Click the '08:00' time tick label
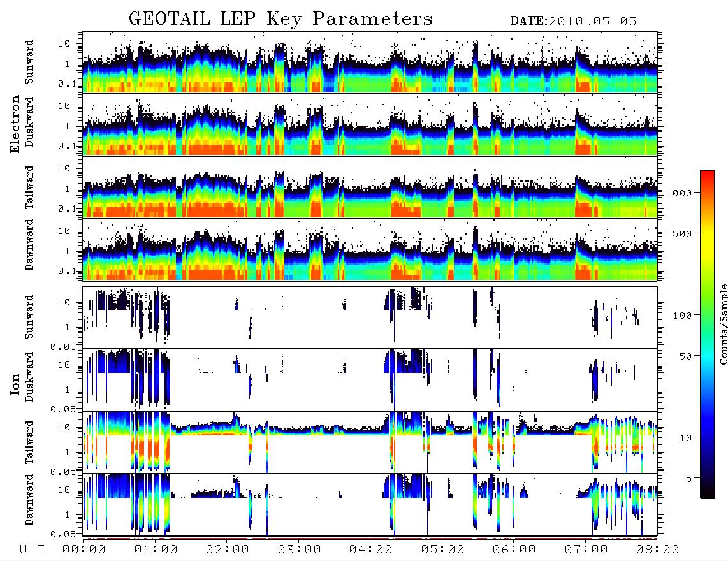 pyautogui.click(x=658, y=550)
